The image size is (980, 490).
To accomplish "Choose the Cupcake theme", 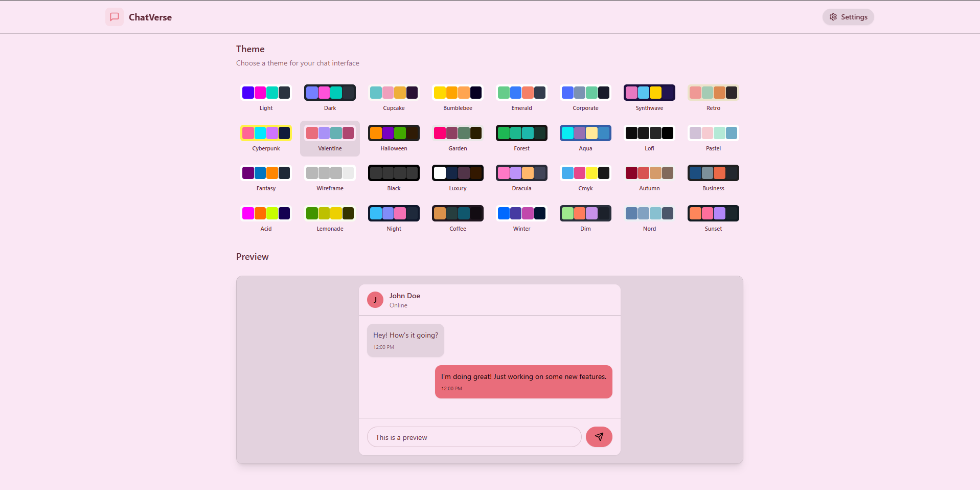I will click(394, 98).
